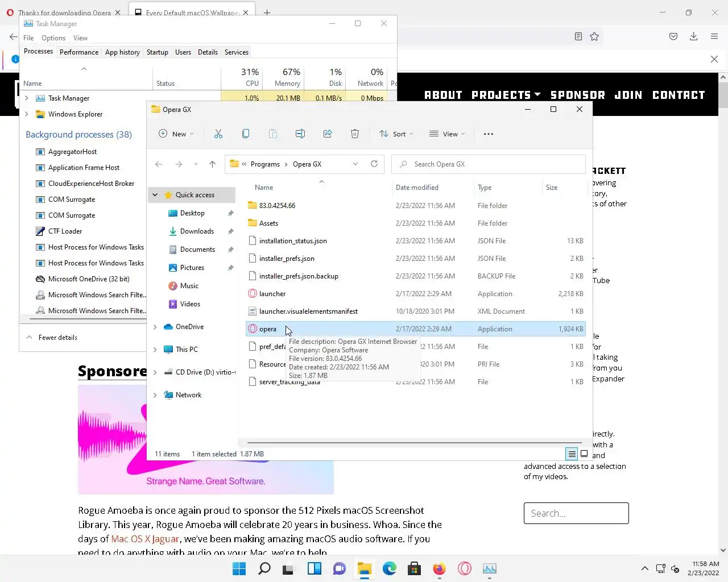728x582 pixels.
Task: Go up one folder with Up arrow
Action: pos(213,164)
